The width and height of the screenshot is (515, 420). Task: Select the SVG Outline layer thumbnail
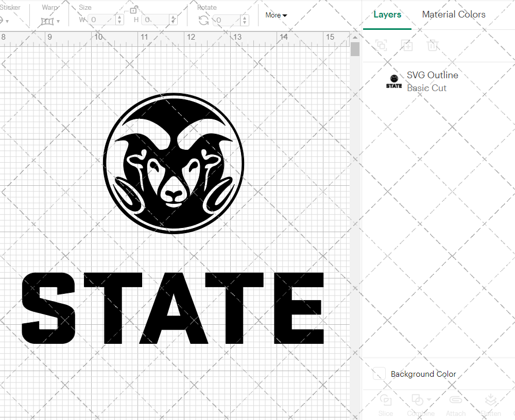pyautogui.click(x=394, y=81)
